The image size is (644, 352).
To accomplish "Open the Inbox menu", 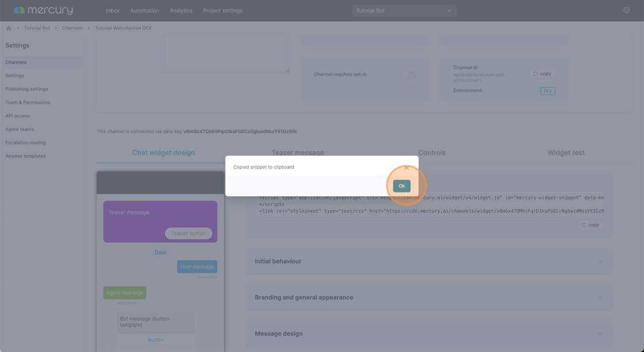I will click(x=113, y=11).
